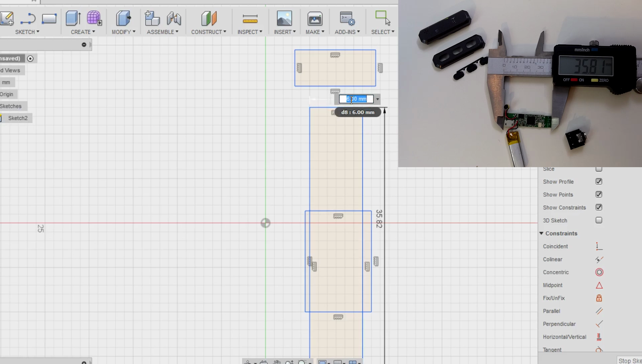642x364 pixels.
Task: Disable the Show Points option
Action: pyautogui.click(x=599, y=194)
